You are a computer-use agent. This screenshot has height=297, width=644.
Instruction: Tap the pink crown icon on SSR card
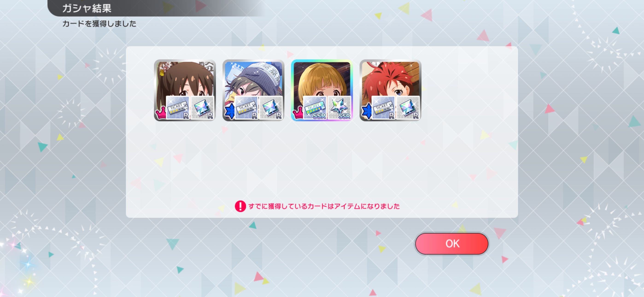[x=298, y=113]
